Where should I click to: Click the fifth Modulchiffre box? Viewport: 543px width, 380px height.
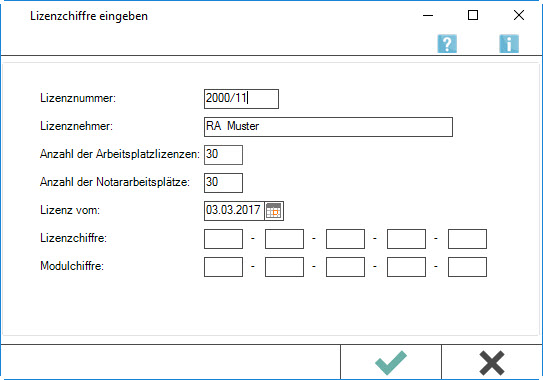[x=467, y=267]
